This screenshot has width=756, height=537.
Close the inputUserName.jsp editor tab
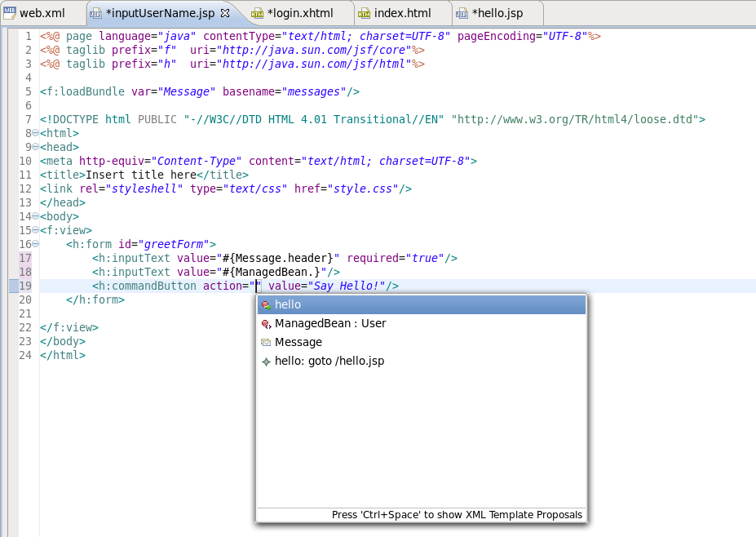pos(225,13)
